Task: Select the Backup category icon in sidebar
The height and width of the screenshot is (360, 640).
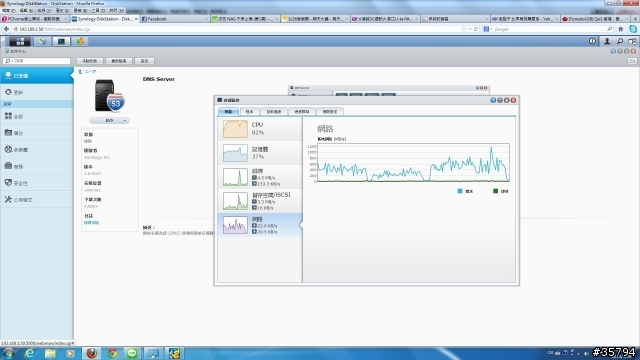Action: [8, 132]
